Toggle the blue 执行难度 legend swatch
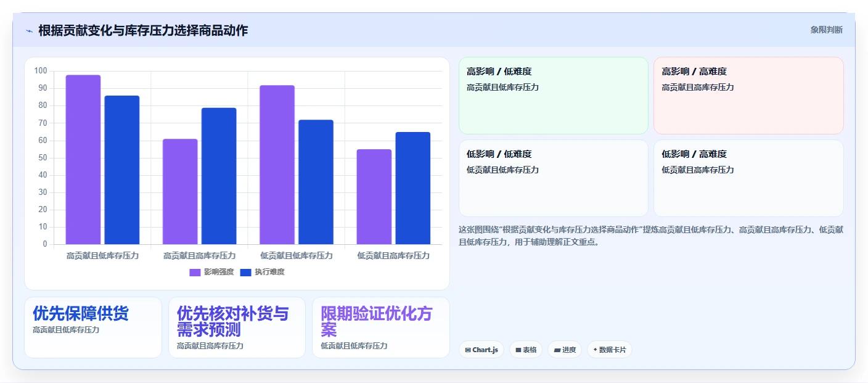This screenshot has width=868, height=383. 245,272
